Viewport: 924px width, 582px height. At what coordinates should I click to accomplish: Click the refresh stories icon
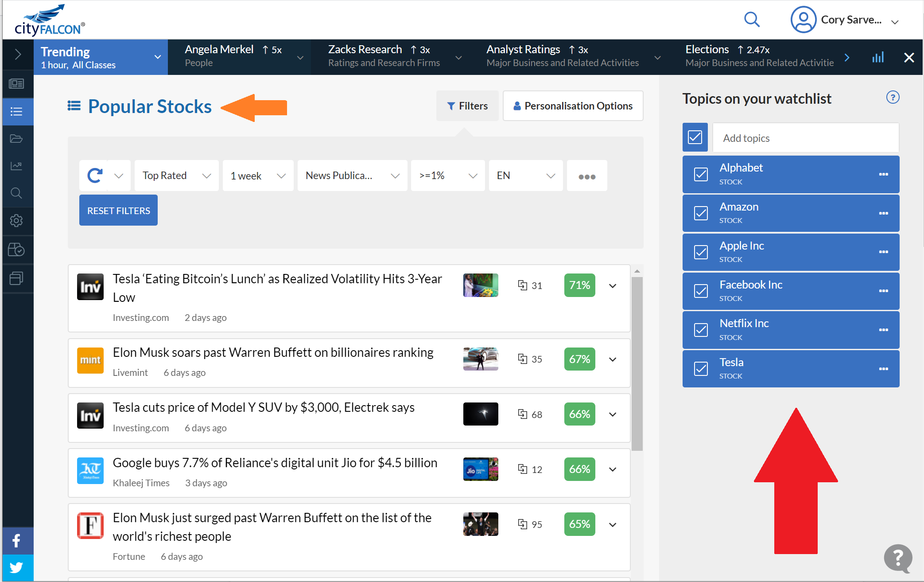click(94, 176)
